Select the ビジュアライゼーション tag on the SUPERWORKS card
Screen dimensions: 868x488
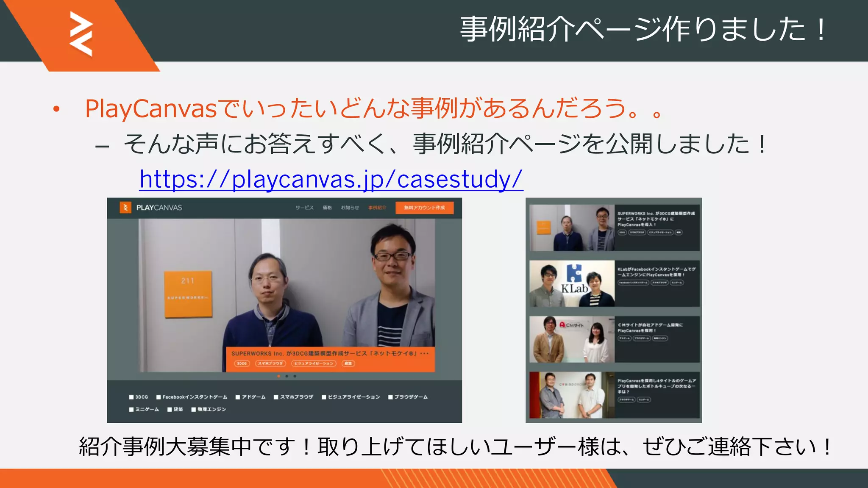(660, 233)
